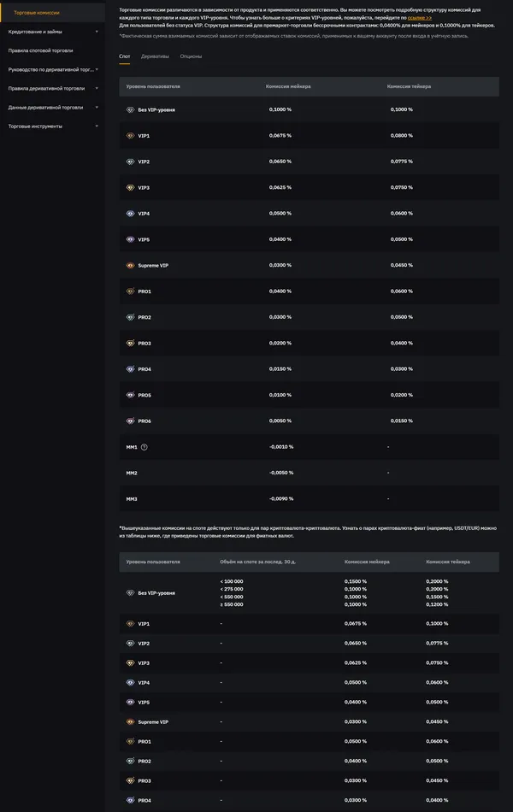The image size is (513, 812).
Task: Click the VIP3 badge icon in first table
Action: click(x=130, y=188)
